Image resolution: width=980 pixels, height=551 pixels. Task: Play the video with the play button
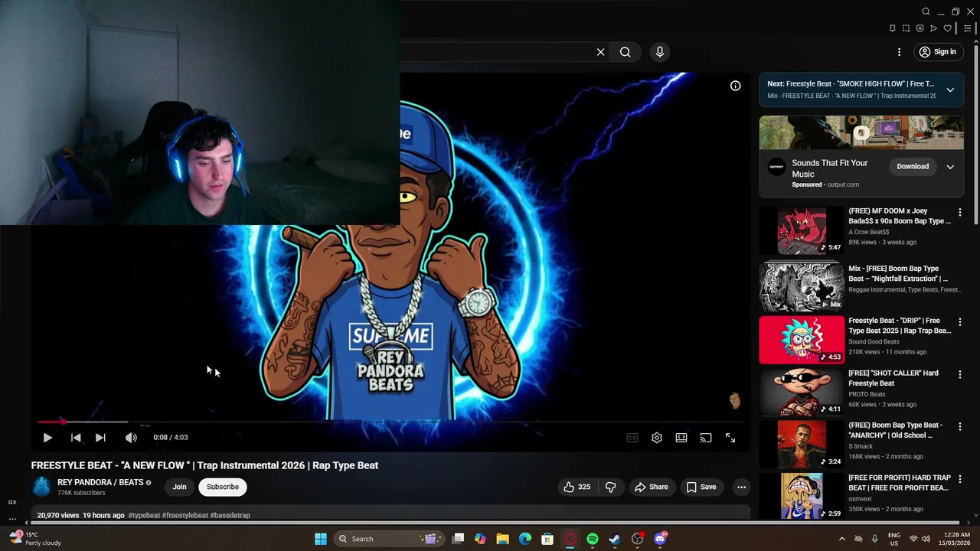click(x=47, y=438)
